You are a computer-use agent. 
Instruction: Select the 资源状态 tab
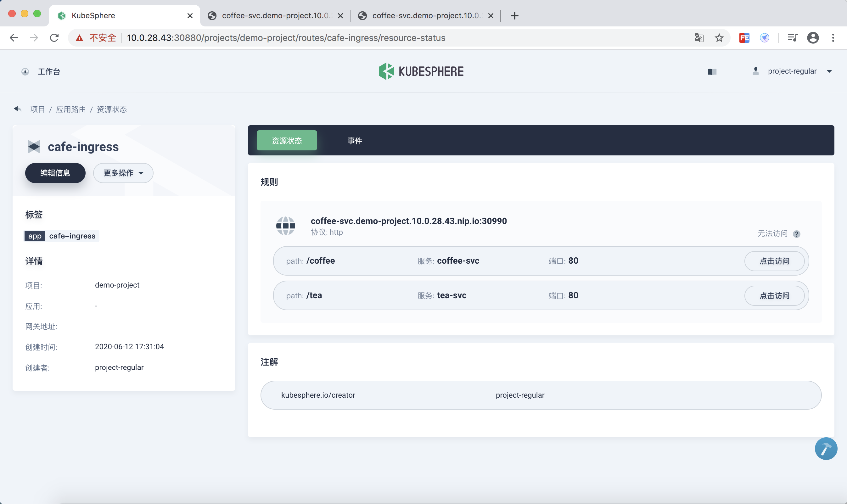(287, 141)
